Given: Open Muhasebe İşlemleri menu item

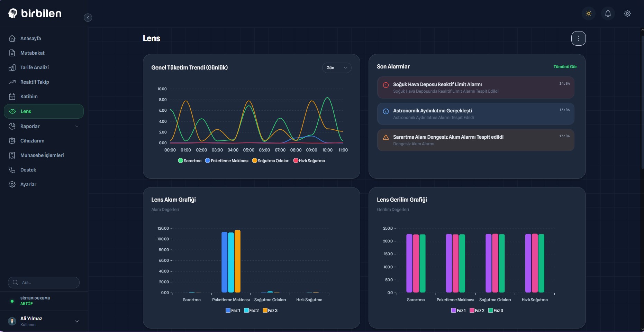Looking at the screenshot, I should (x=42, y=155).
